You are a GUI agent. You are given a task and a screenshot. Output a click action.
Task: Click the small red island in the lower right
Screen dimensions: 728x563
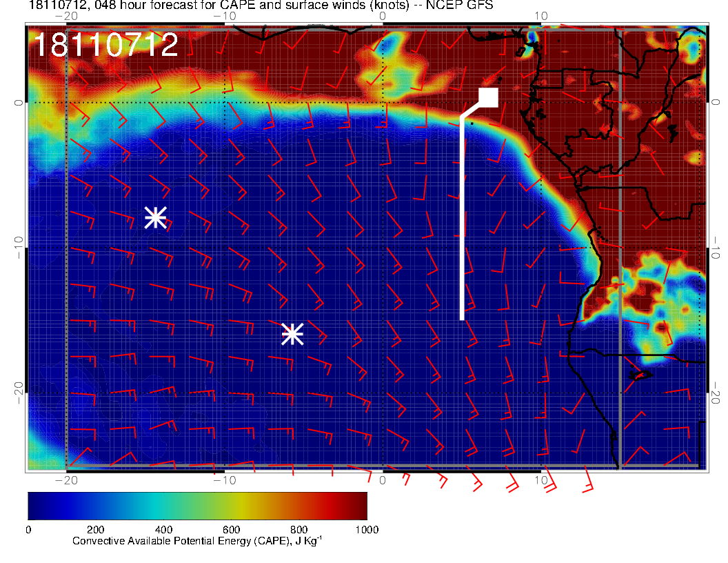click(x=641, y=375)
